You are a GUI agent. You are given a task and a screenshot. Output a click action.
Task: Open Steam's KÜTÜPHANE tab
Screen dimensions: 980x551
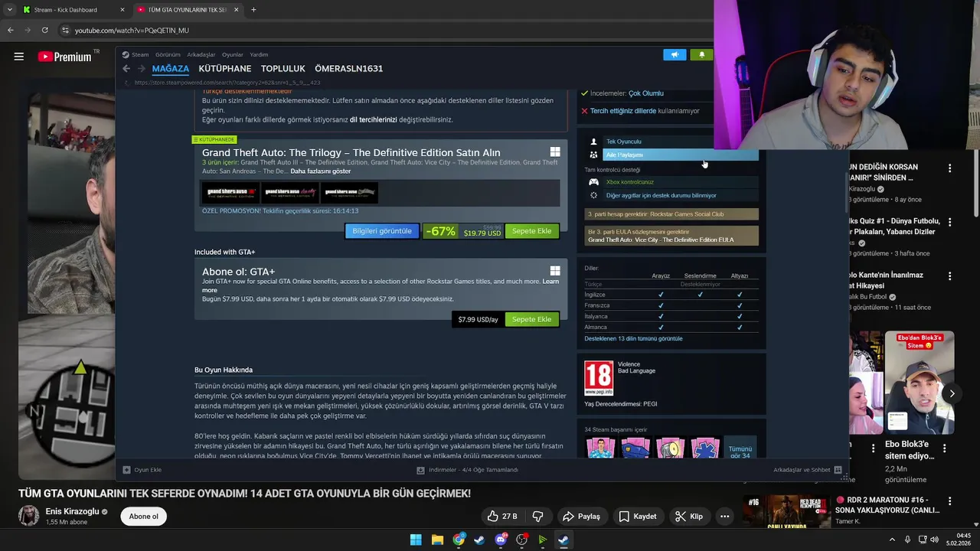pyautogui.click(x=225, y=69)
